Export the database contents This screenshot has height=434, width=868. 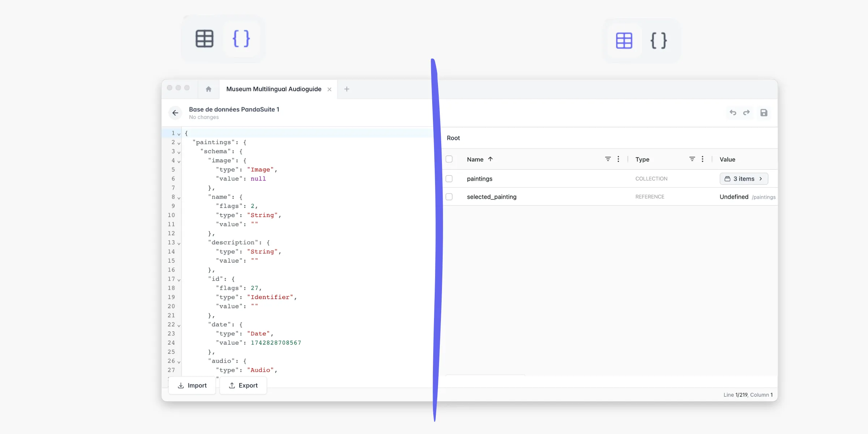click(243, 385)
